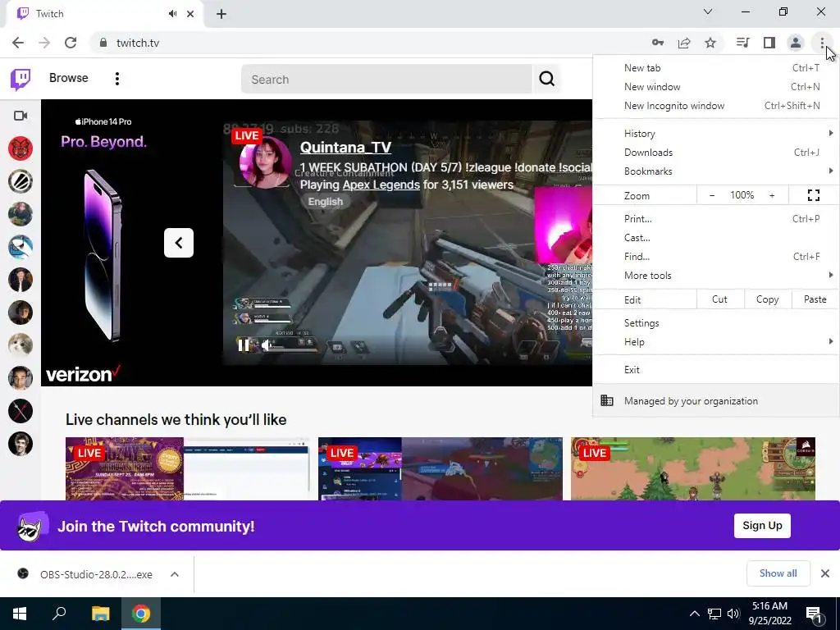Image resolution: width=840 pixels, height=630 pixels.
Task: Click Copy in the Edit row
Action: (767, 299)
